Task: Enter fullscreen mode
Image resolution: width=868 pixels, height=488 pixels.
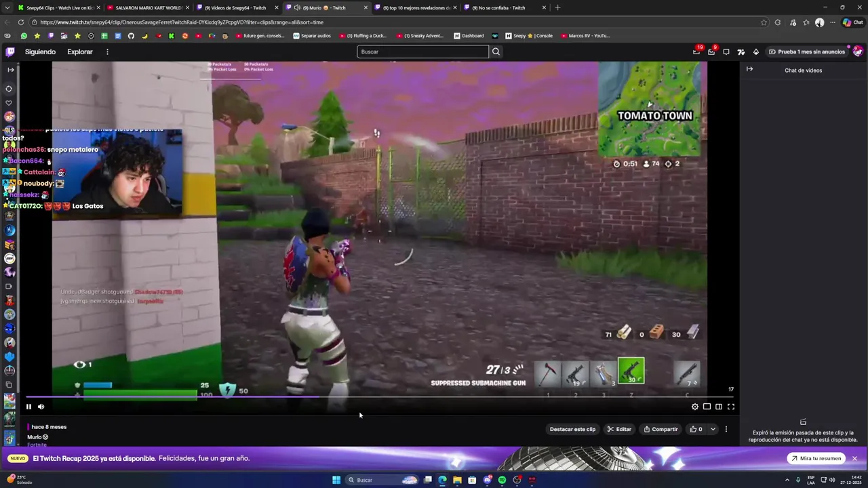Action: coord(731,407)
